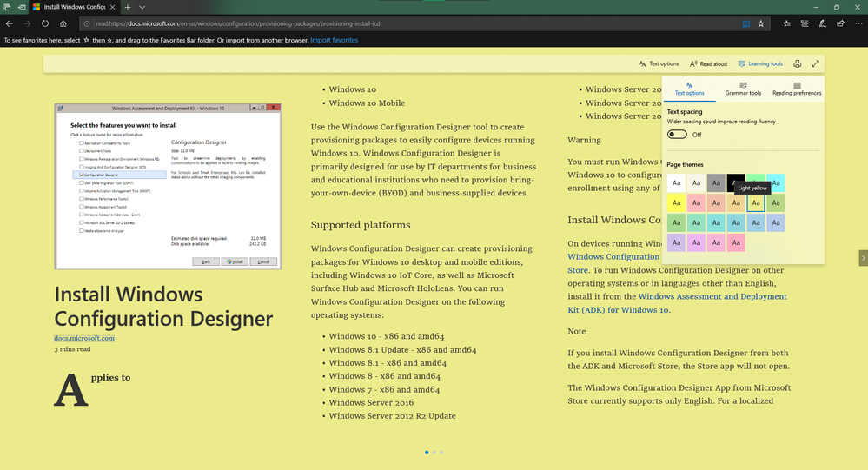Start Read aloud
The image size is (868, 470).
(708, 63)
